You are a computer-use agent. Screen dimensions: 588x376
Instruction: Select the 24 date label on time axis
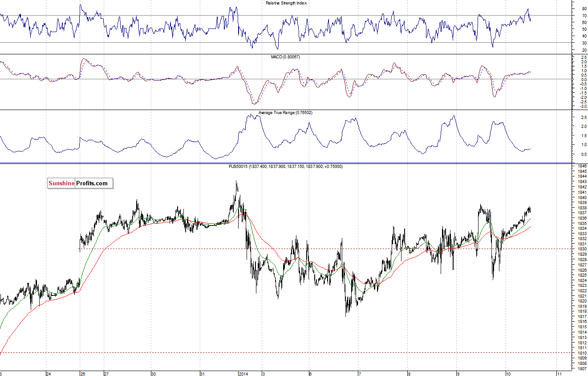coord(48,374)
